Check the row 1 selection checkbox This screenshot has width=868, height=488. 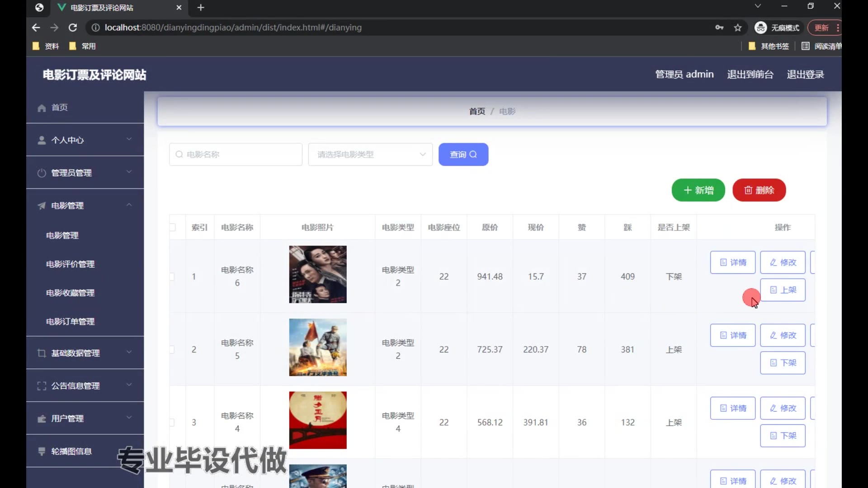click(x=172, y=277)
